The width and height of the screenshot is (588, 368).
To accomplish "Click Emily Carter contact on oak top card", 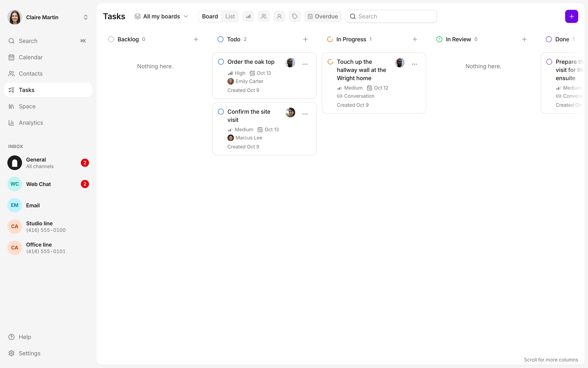I will pyautogui.click(x=245, y=81).
